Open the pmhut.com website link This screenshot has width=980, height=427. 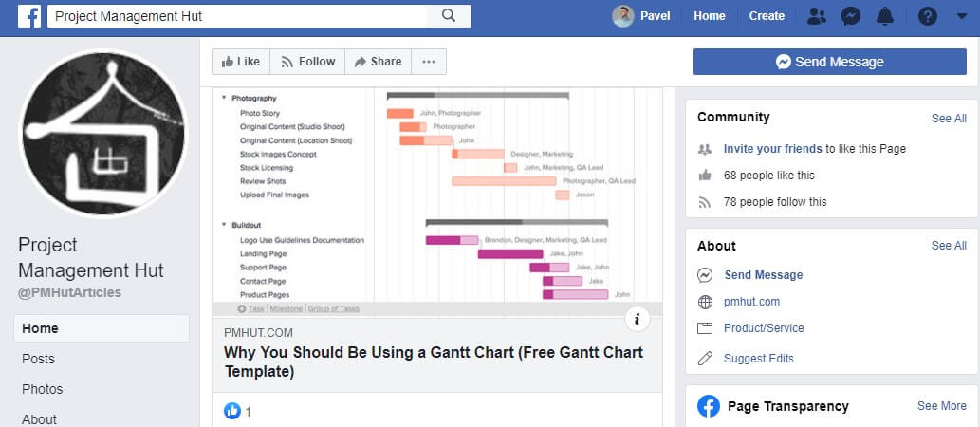click(x=751, y=302)
